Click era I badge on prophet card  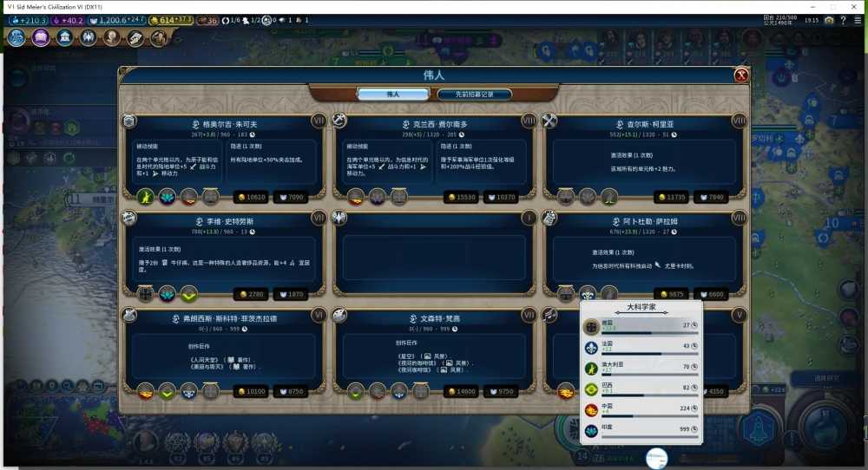529,218
